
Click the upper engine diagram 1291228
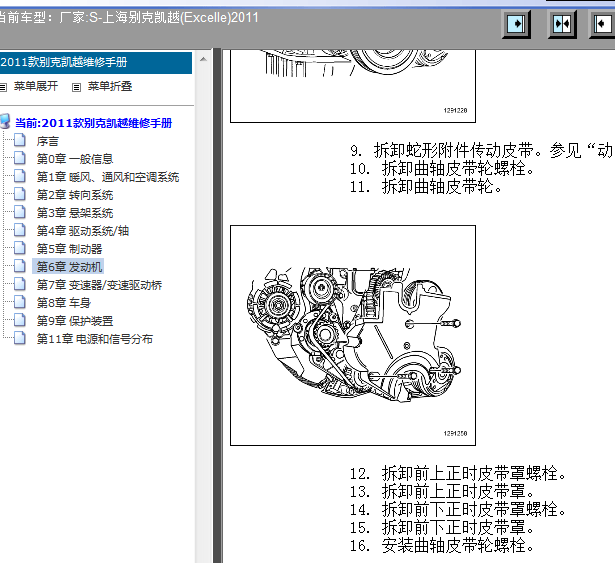pyautogui.click(x=353, y=86)
